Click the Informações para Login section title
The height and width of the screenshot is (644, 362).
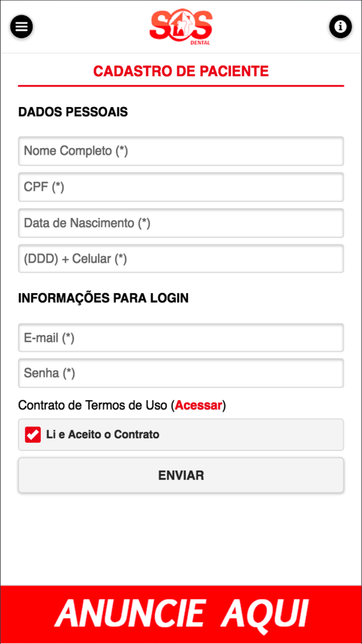click(104, 298)
